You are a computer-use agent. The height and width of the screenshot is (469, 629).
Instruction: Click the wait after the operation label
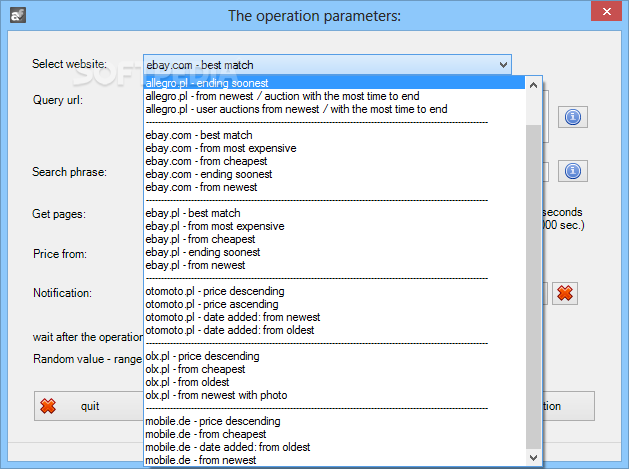[88, 337]
